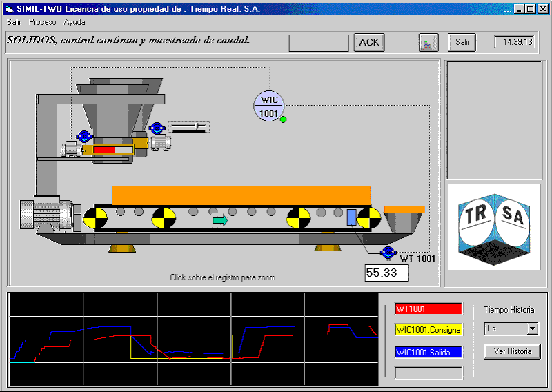This screenshot has height=392, width=552.
Task: Click the discharge hopper at belt end
Action: point(403,219)
